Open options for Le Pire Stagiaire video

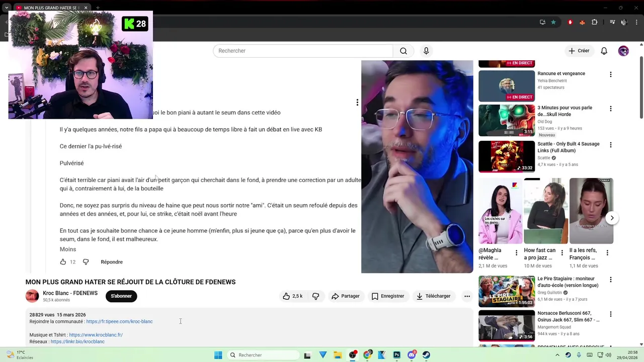click(611, 280)
